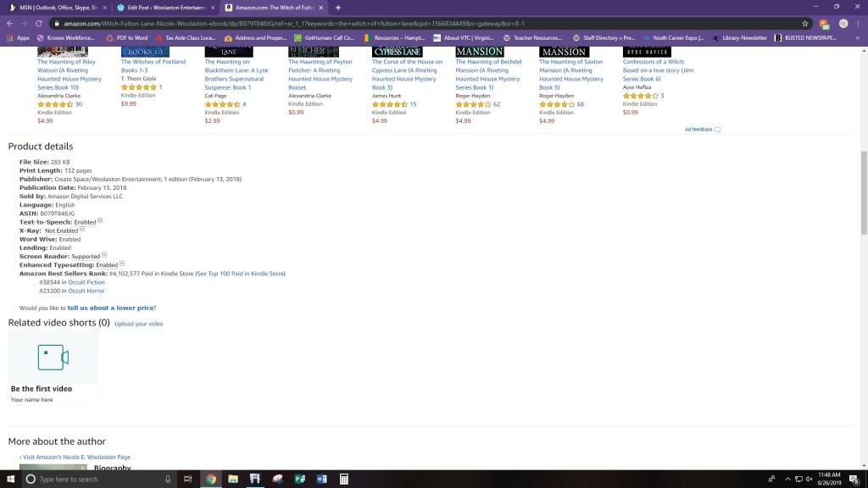Open The Haunting of Saxton Mansion book
Viewport: 868px width, 488px height.
(570, 75)
